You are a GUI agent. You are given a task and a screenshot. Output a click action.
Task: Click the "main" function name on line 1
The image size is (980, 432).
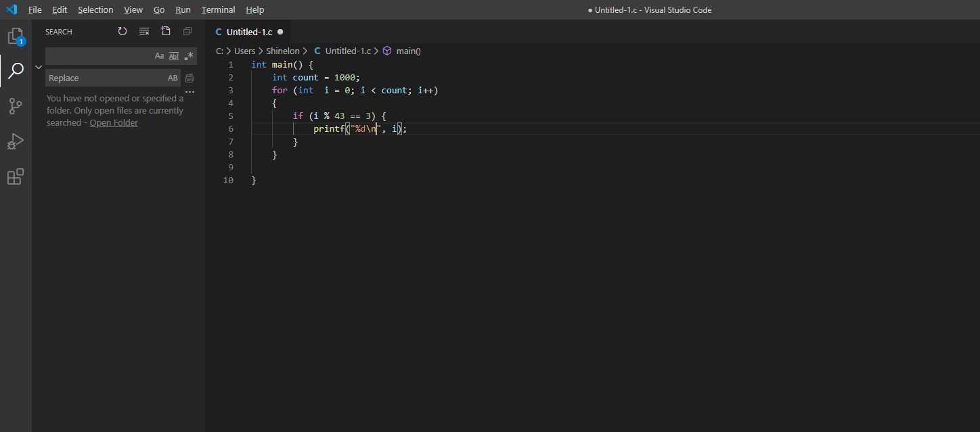click(x=282, y=65)
